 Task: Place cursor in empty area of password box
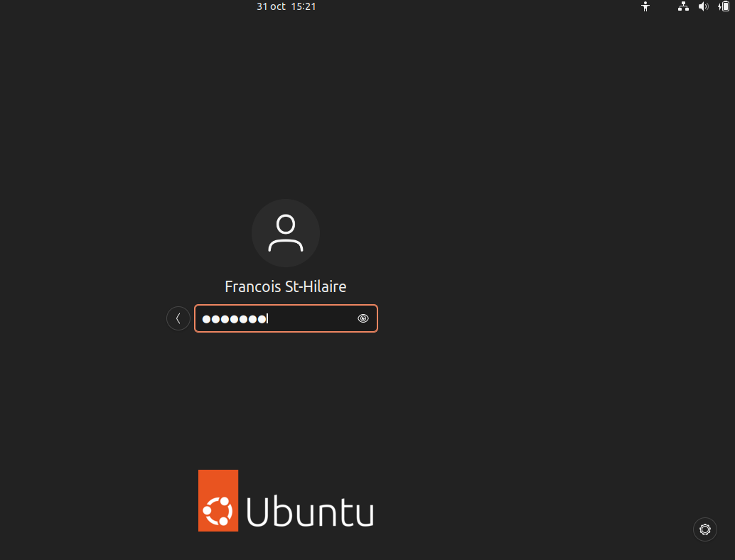pyautogui.click(x=313, y=318)
